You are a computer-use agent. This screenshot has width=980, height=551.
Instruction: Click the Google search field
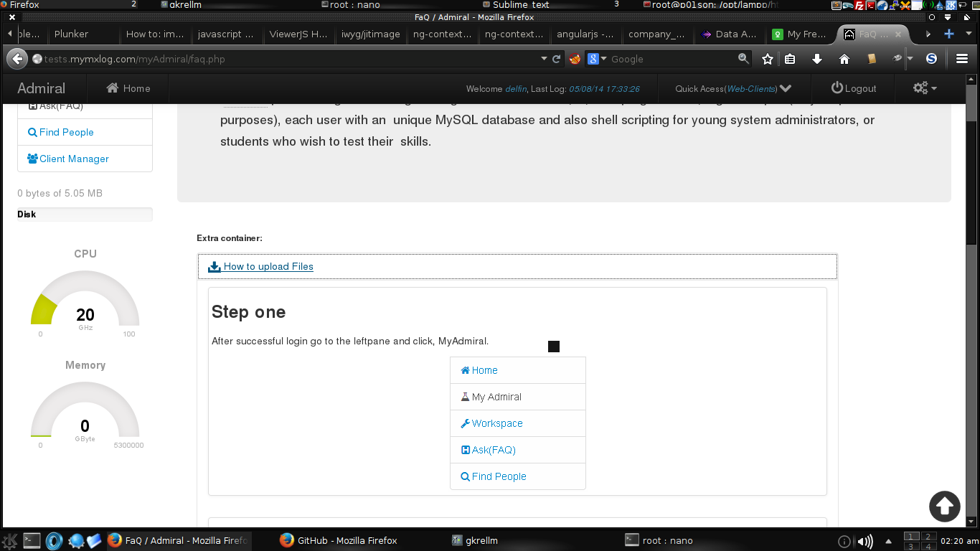pos(671,59)
